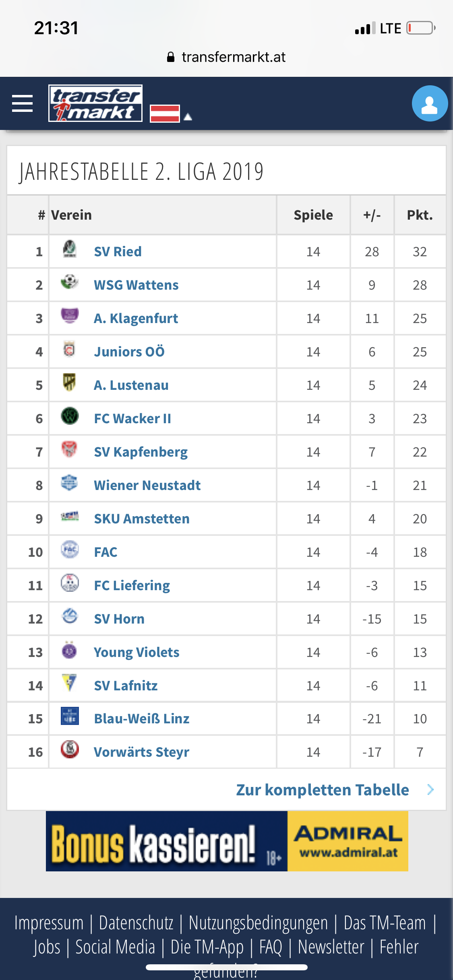The width and height of the screenshot is (453, 980).
Task: Open the Newsletter footer link
Action: click(x=331, y=947)
